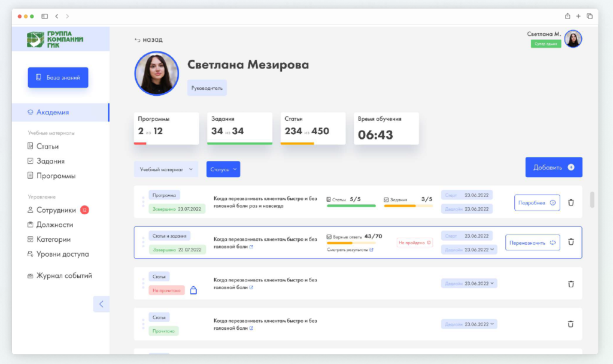Click the browser share icon
The height and width of the screenshot is (364, 613).
click(x=568, y=16)
